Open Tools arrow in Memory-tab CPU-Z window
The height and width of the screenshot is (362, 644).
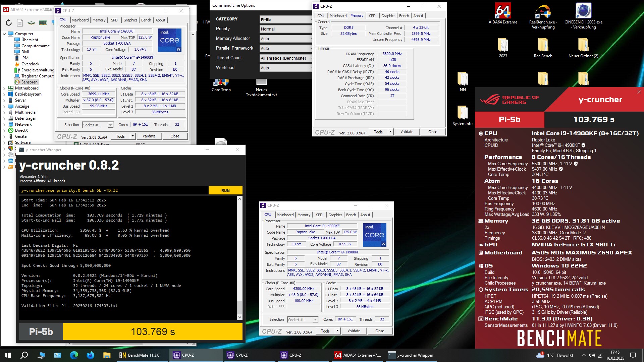coord(390,132)
